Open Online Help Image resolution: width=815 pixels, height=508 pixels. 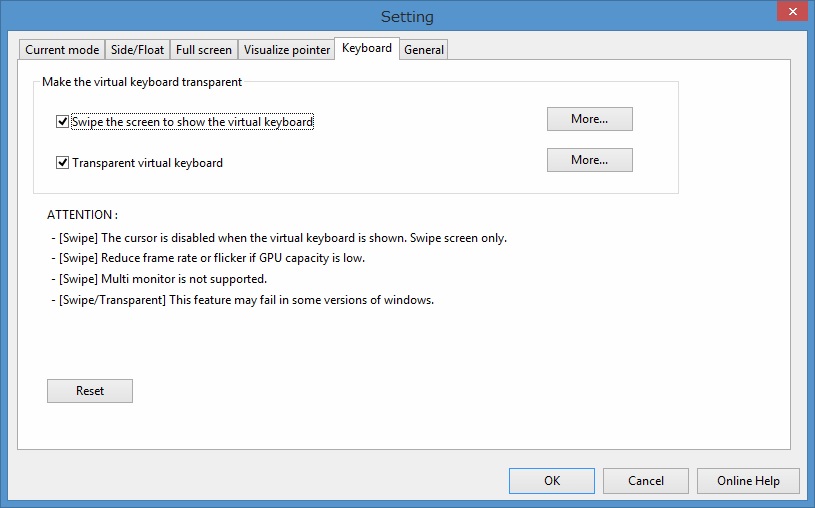748,481
